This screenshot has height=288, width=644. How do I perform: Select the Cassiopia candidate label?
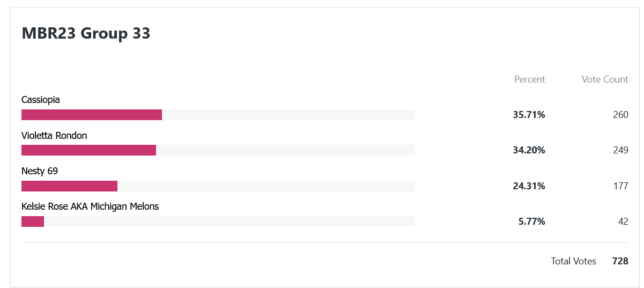(41, 100)
